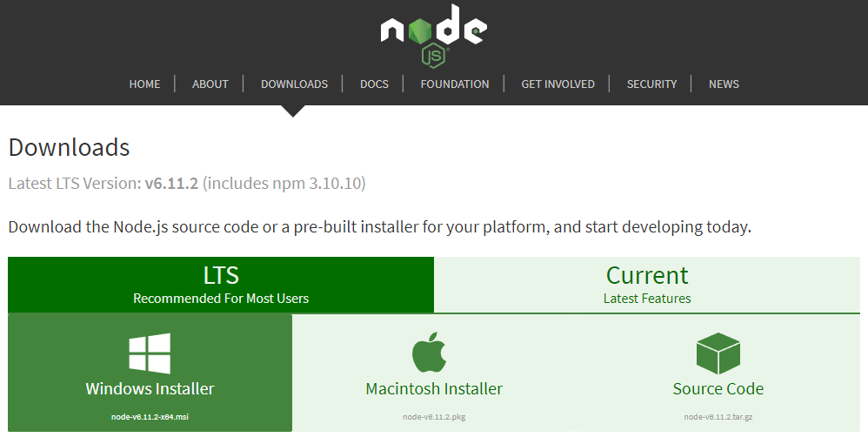Screen dimensions: 868x444
Task: Navigate to the FOUNDATION page
Action: coord(455,84)
